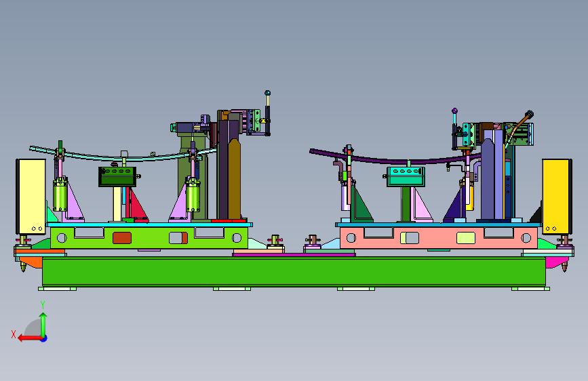Click the red X axis arrow of the triad

point(30,338)
